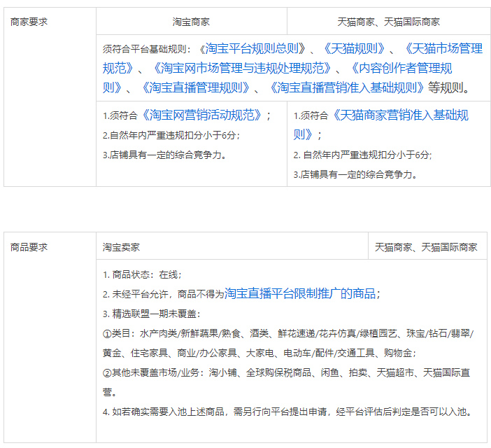Click the 淘宝卖家 column header
This screenshot has height=448, width=491.
pyautogui.click(x=121, y=247)
